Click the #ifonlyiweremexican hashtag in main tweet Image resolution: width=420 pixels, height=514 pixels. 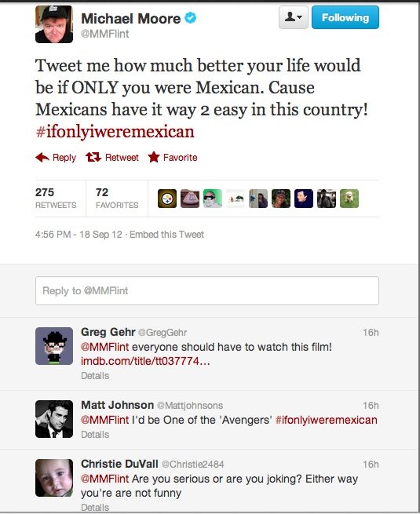click(x=115, y=132)
